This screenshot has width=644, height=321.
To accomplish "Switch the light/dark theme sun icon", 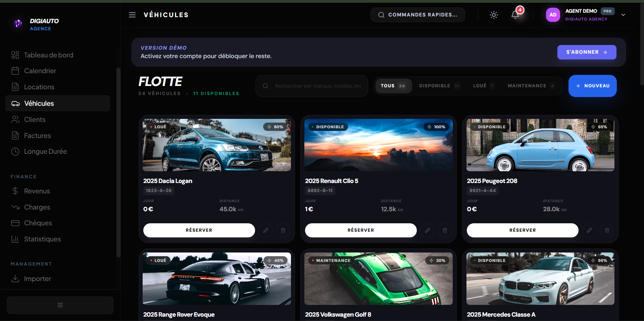I will coord(494,15).
